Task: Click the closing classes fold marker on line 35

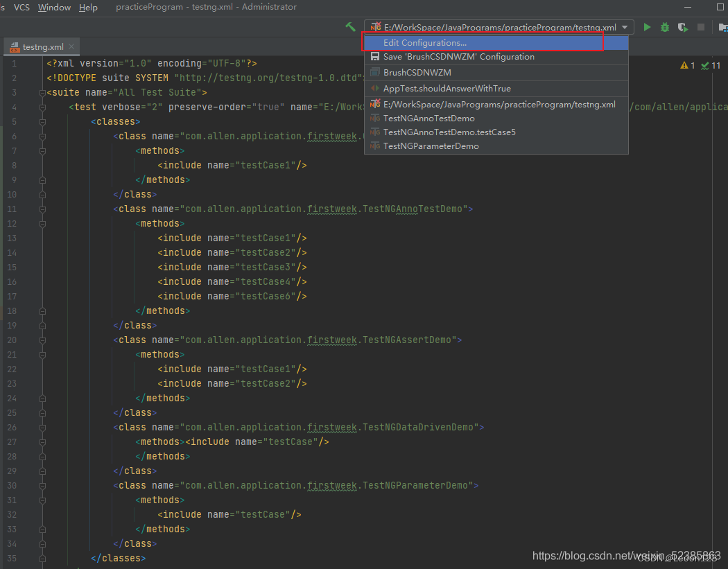Action: point(43,559)
